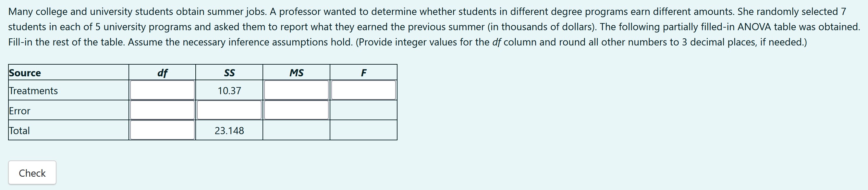Click the Total SS value 23.148
Image resolution: width=868 pixels, height=190 pixels.
tap(229, 131)
